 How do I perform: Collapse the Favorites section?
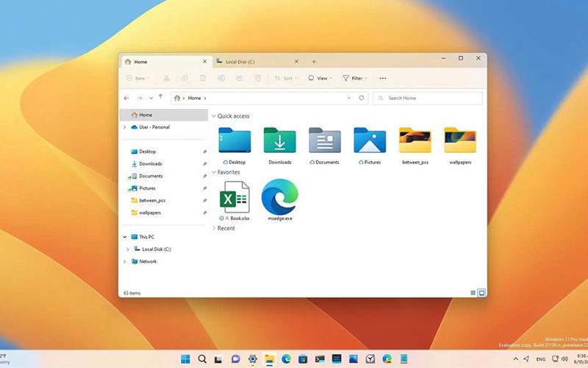(214, 172)
